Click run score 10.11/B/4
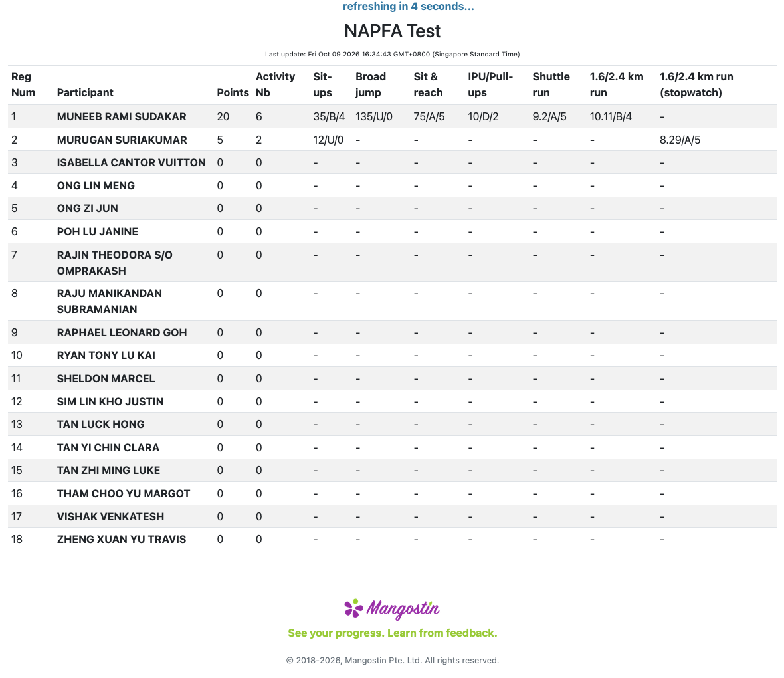Image resolution: width=784 pixels, height=678 pixels. pos(611,116)
